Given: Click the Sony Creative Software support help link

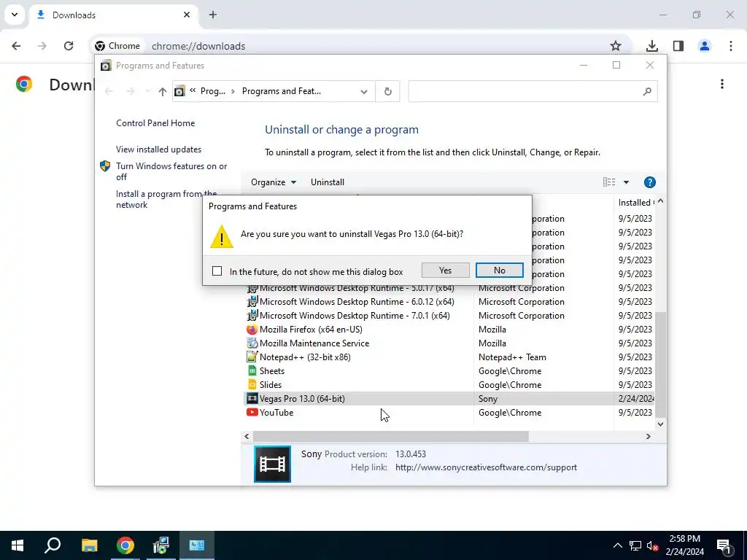Looking at the screenshot, I should [486, 467].
